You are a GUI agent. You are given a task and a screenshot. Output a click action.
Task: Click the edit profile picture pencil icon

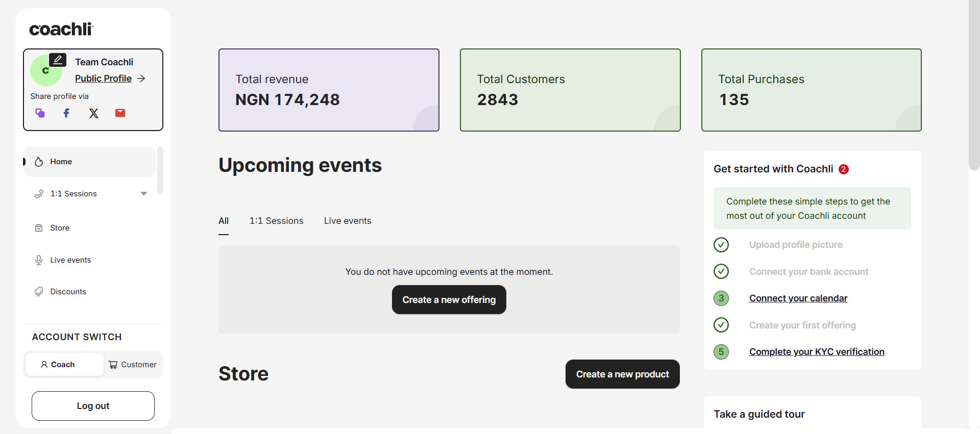[58, 60]
